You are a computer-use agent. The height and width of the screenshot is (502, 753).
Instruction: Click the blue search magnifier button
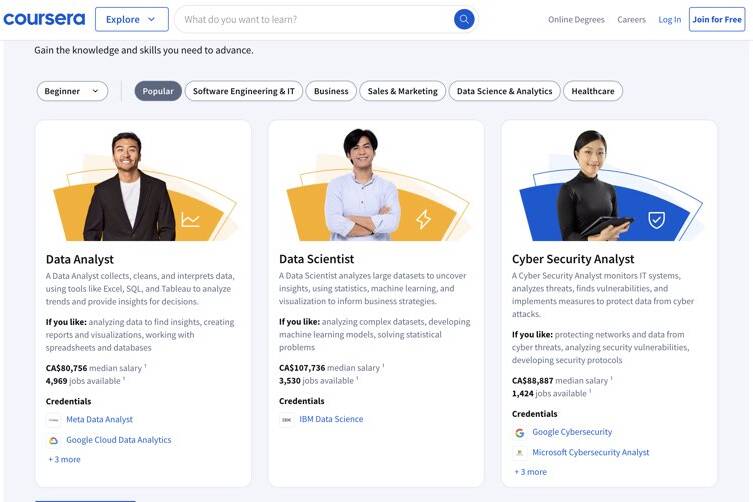pos(464,19)
